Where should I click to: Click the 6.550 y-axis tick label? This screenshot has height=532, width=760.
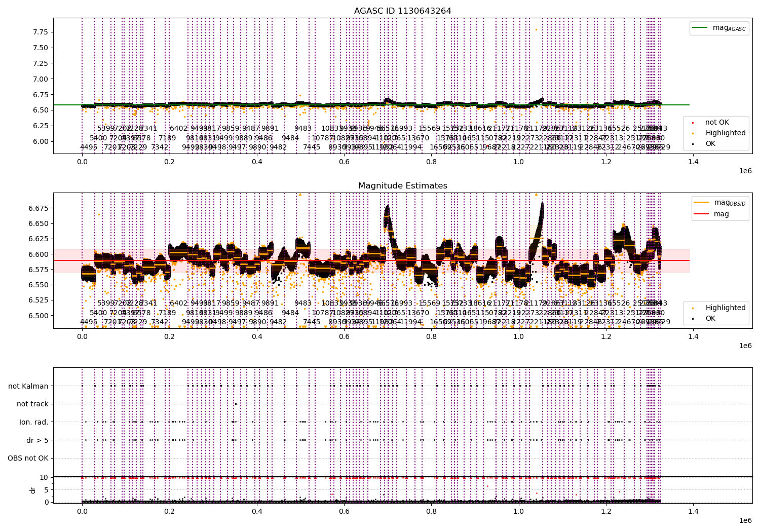point(39,285)
